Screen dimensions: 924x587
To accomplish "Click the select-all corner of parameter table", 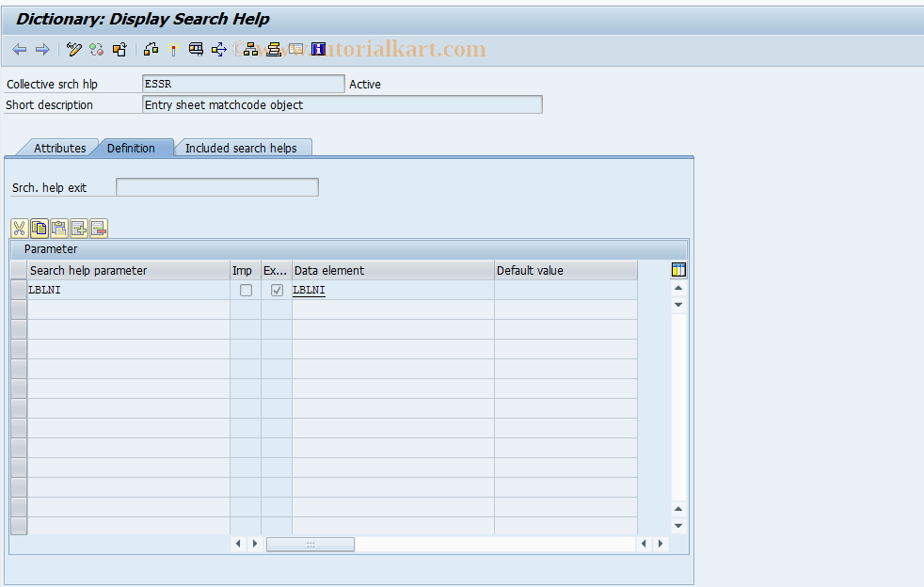I will [19, 271].
